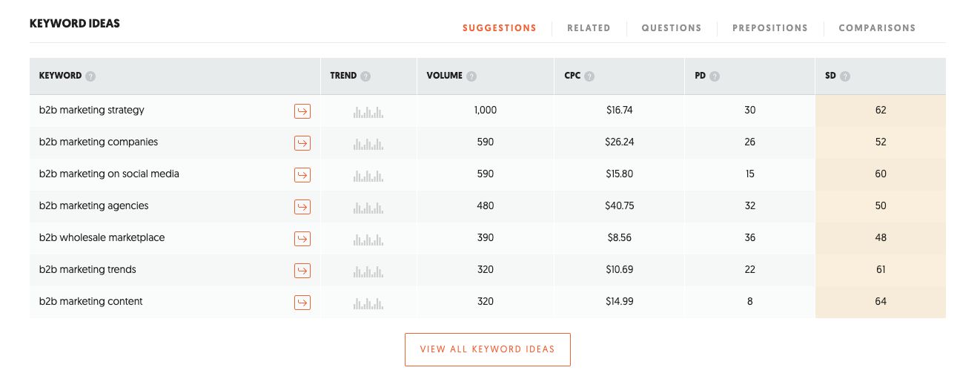Click the Suggestions tab

click(499, 28)
